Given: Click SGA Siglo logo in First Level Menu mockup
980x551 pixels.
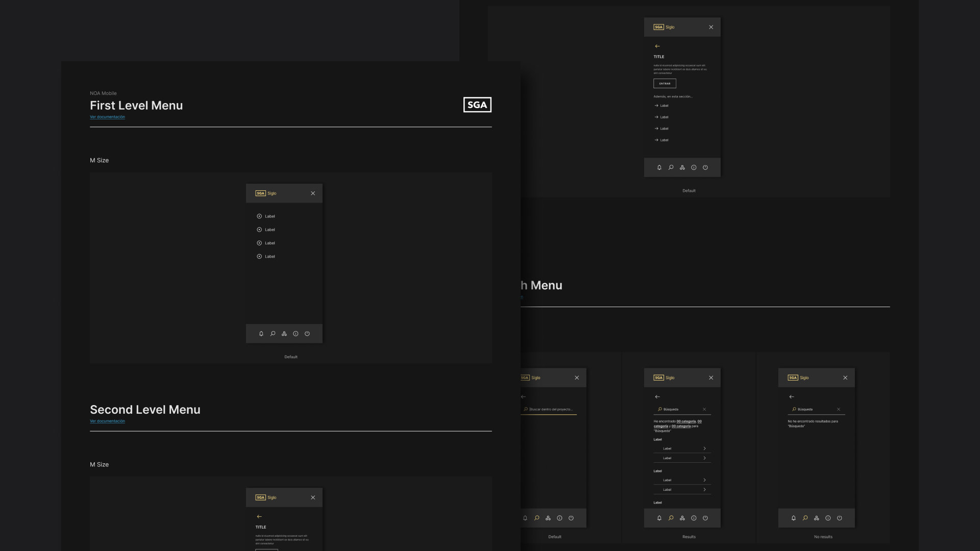Looking at the screenshot, I should [x=266, y=193].
